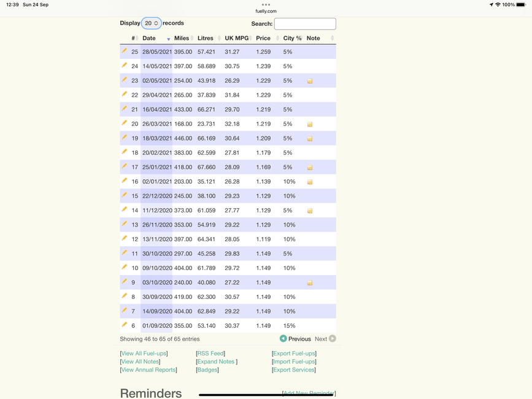View note for the 26/03/2021 fuel-up
The height and width of the screenshot is (399, 532).
pyautogui.click(x=310, y=124)
